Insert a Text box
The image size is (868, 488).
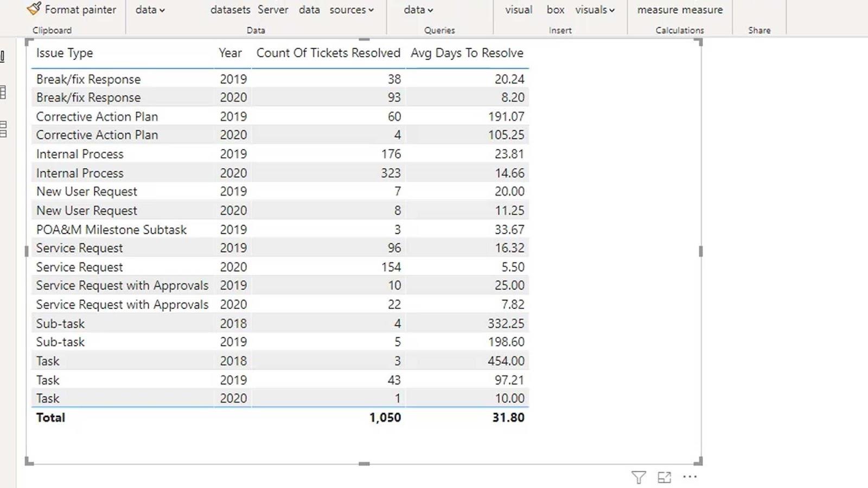point(556,10)
